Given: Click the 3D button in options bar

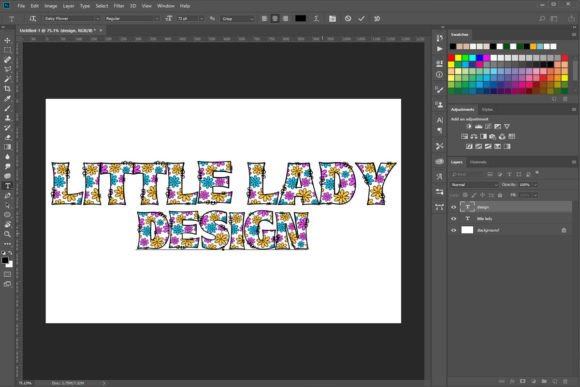Looking at the screenshot, I should (x=377, y=18).
